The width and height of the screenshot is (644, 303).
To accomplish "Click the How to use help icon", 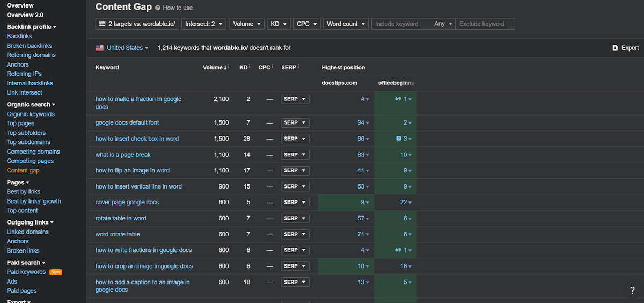I will 157,8.
